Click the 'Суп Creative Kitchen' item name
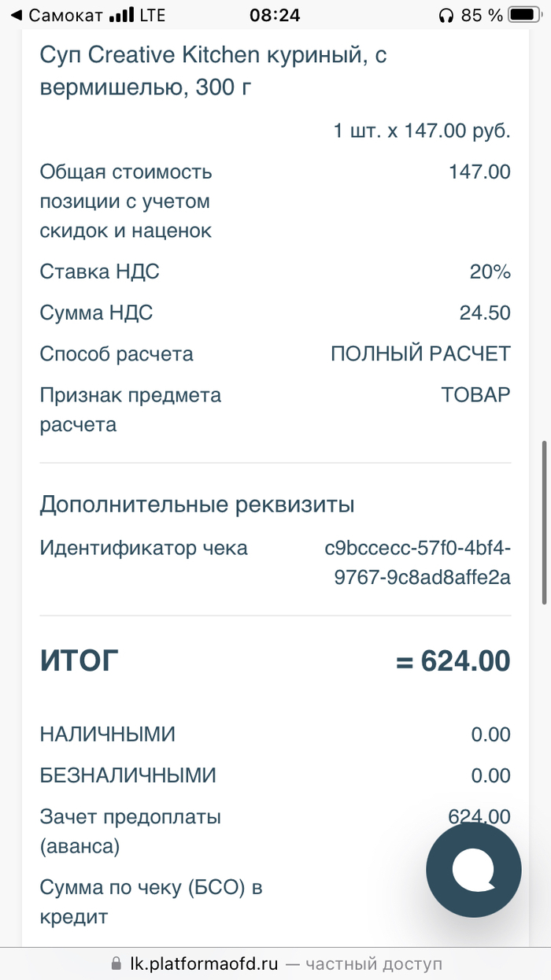This screenshot has width=551, height=980. click(202, 72)
